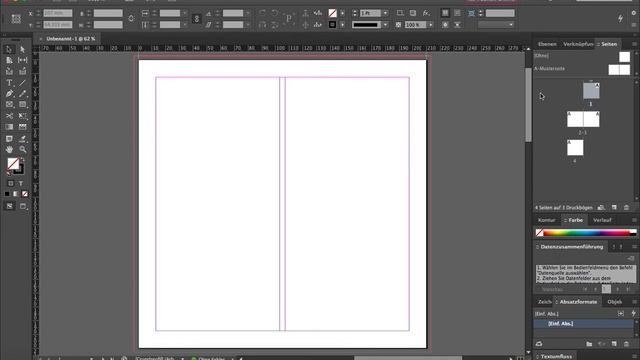The image size is (640, 360).
Task: Open the Seiten panel flyout menu
Action: tap(634, 44)
